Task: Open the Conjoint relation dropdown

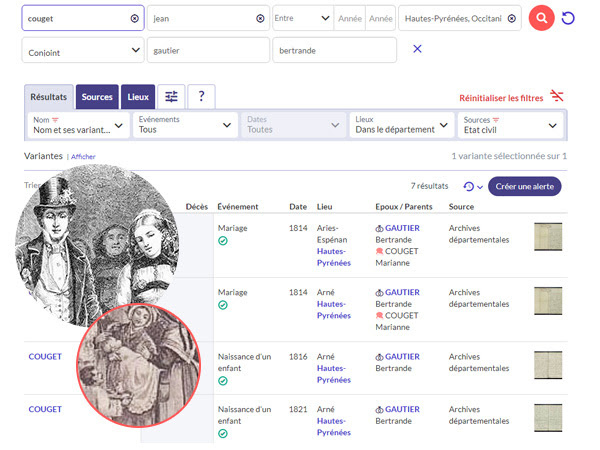Action: [83, 50]
